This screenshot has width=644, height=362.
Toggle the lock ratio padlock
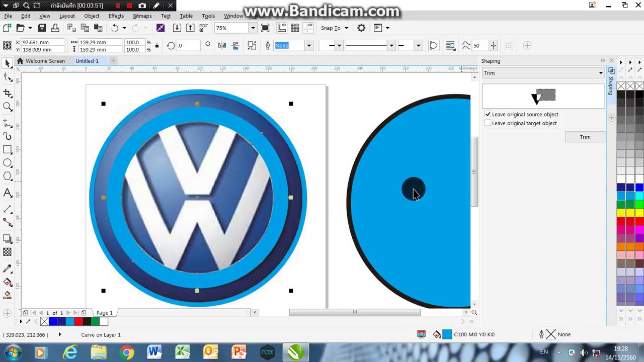(x=156, y=46)
